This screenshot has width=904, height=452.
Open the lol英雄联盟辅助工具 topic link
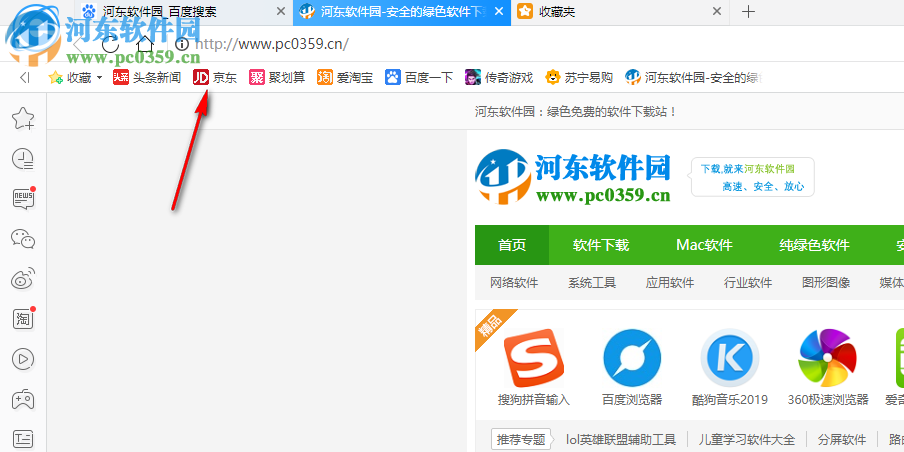click(x=620, y=439)
